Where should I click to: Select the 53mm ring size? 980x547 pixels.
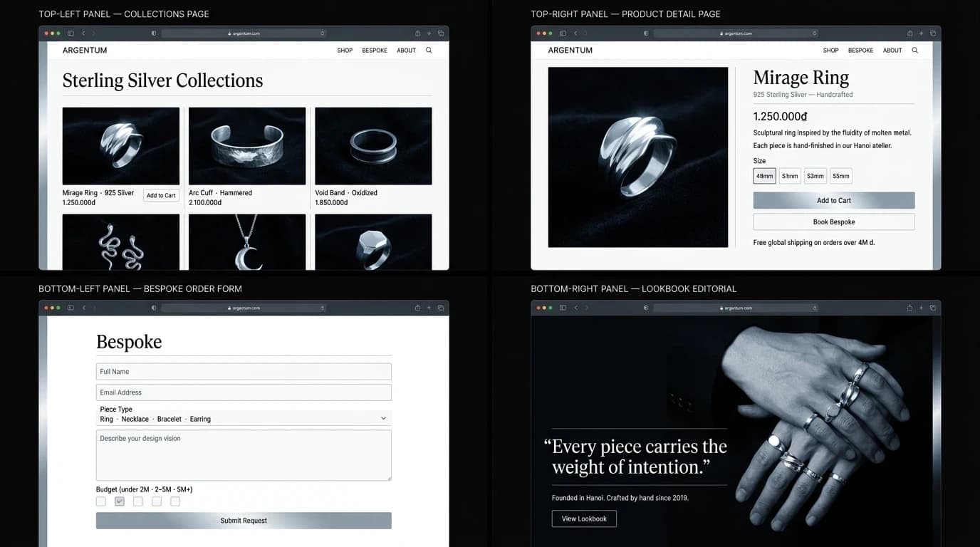815,176
